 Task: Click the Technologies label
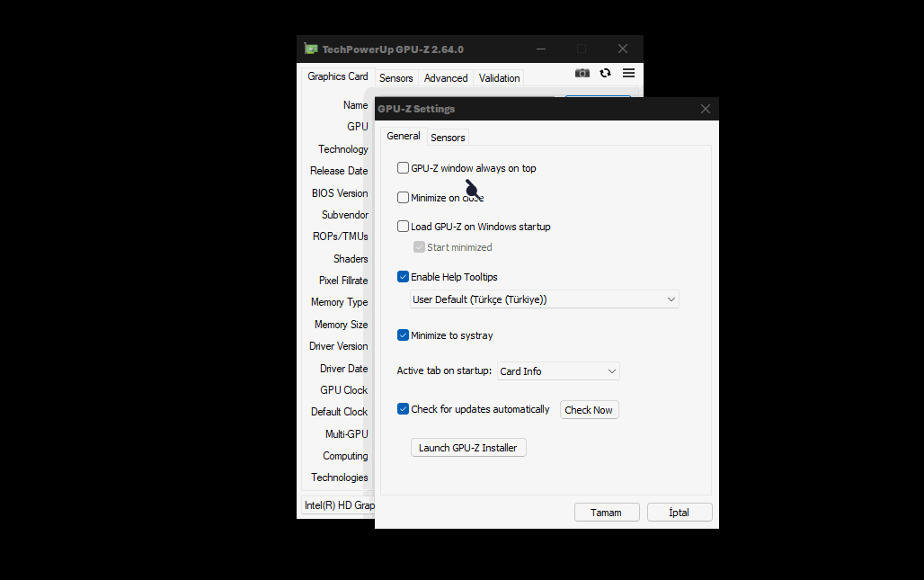pos(340,477)
